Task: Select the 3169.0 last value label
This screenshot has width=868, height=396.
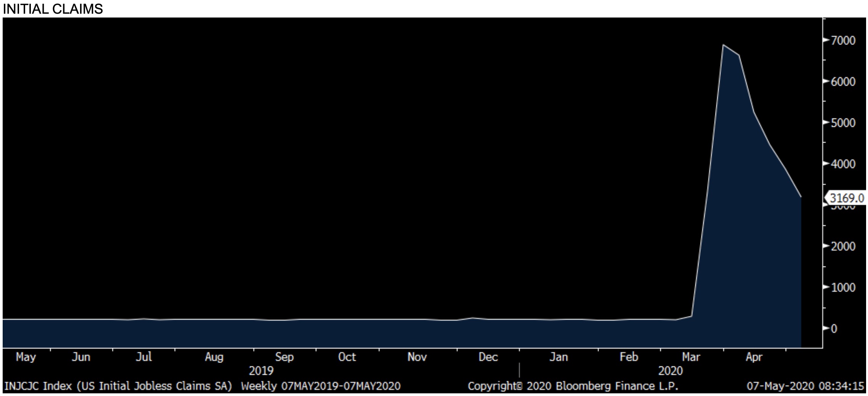Action: pyautogui.click(x=846, y=198)
